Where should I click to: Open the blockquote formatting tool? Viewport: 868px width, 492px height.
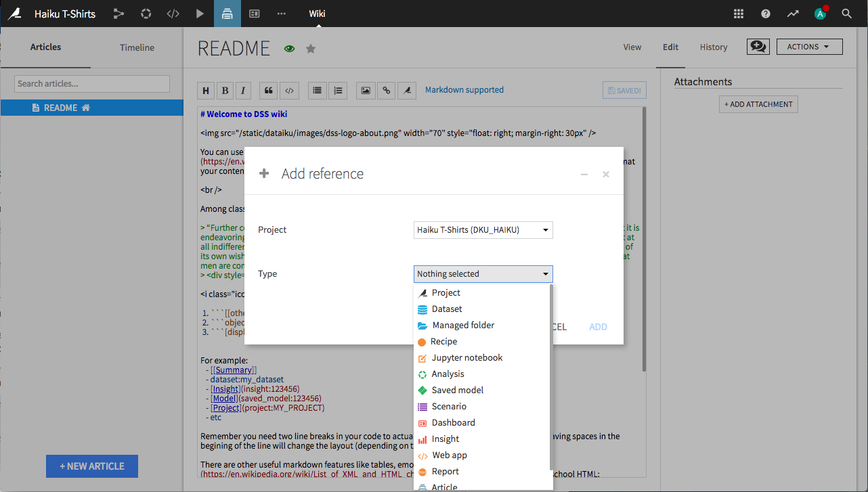point(268,90)
